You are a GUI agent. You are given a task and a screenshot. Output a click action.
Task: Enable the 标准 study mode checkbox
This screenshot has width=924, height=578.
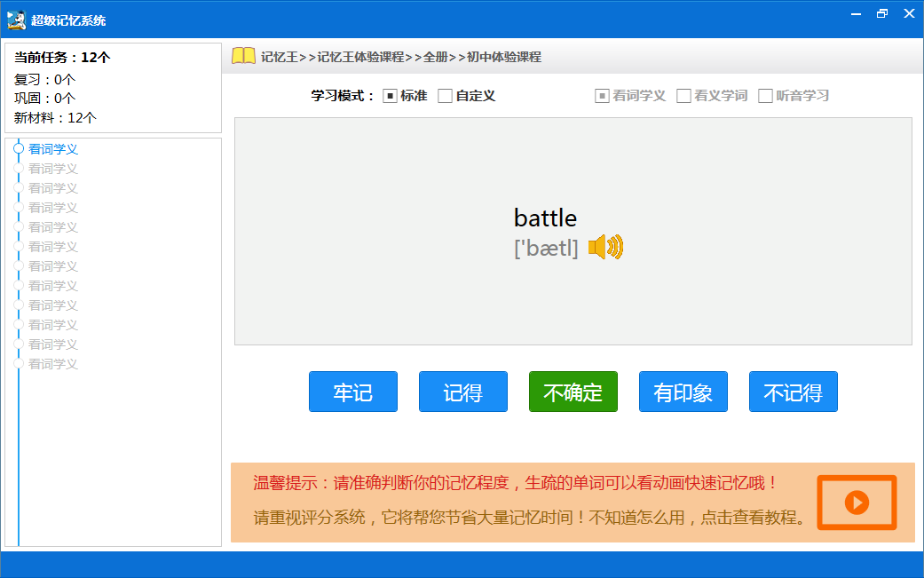[390, 96]
